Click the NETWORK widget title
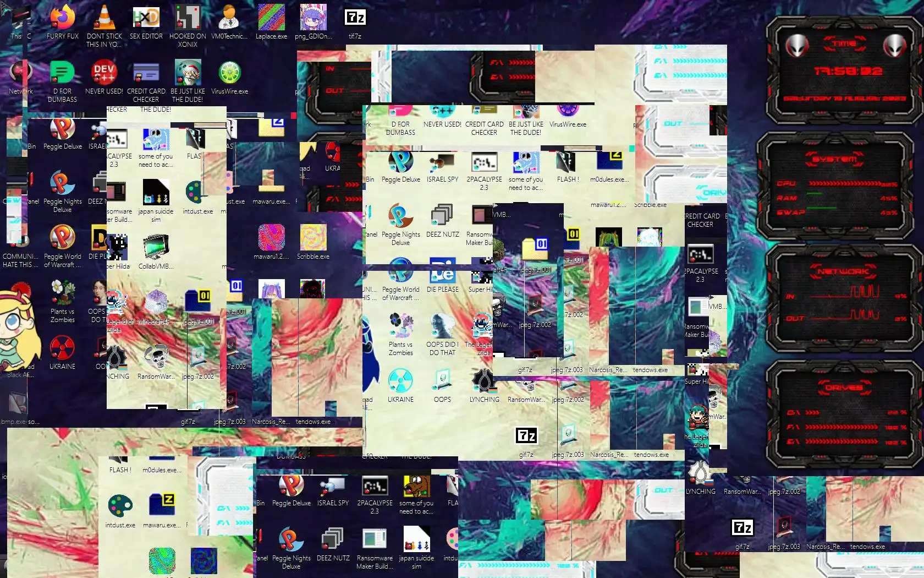This screenshot has height=578, width=924. point(843,271)
